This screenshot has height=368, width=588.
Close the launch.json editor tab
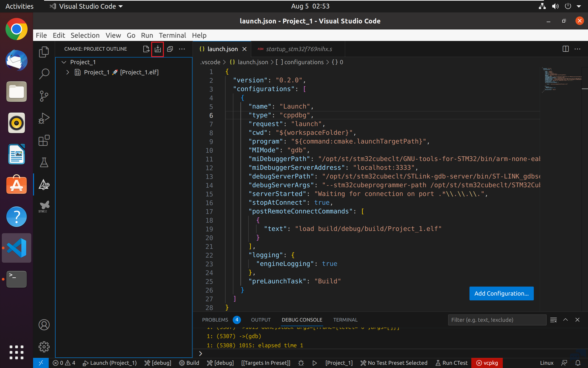click(244, 49)
